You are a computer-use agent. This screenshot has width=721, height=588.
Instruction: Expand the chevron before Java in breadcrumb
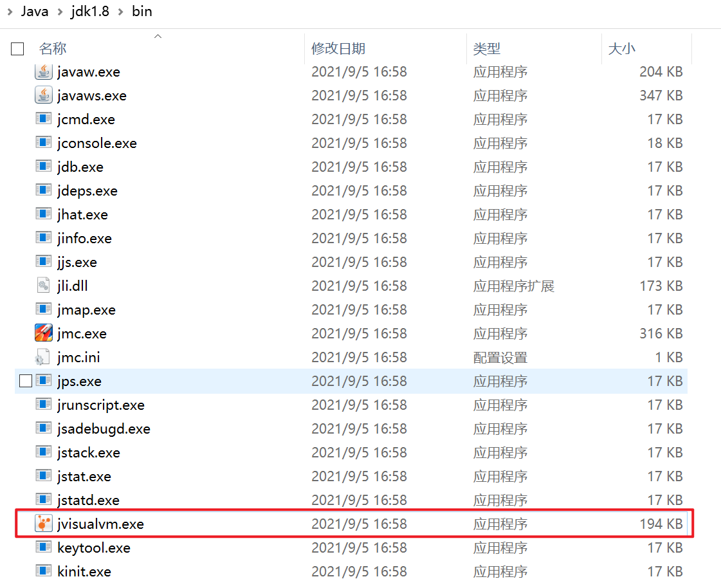9,12
